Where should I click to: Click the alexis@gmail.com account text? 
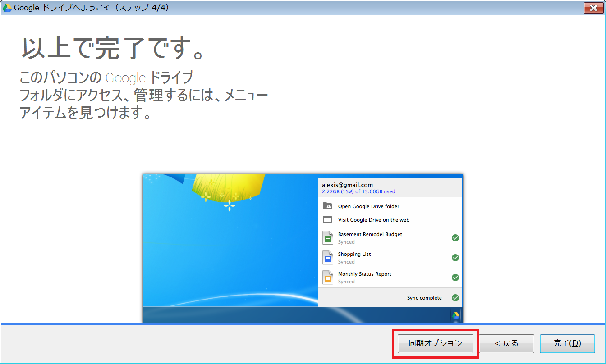click(x=347, y=185)
